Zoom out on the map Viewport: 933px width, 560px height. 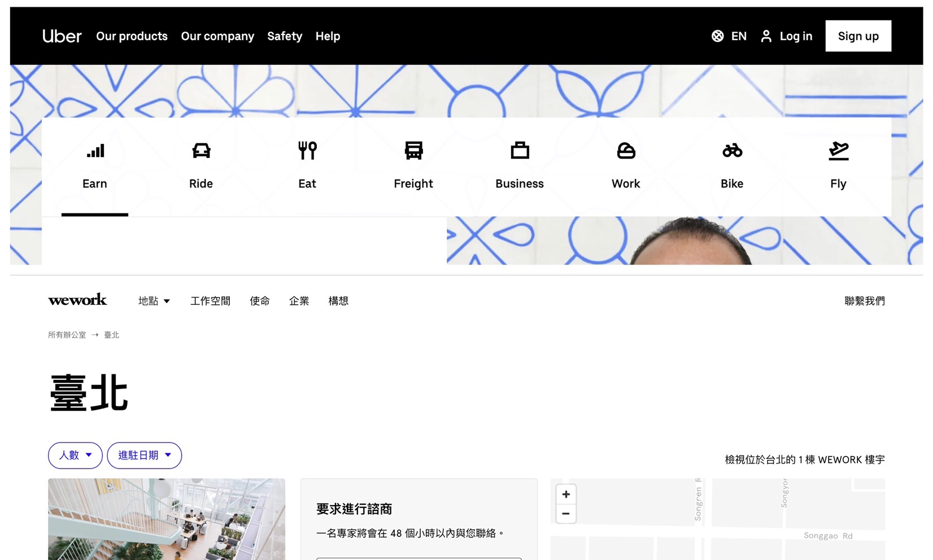566,514
